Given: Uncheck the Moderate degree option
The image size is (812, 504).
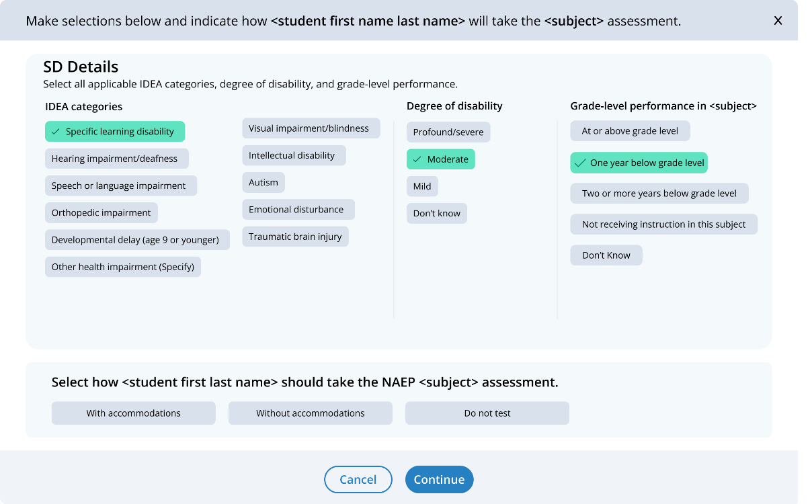Looking at the screenshot, I should point(441,159).
